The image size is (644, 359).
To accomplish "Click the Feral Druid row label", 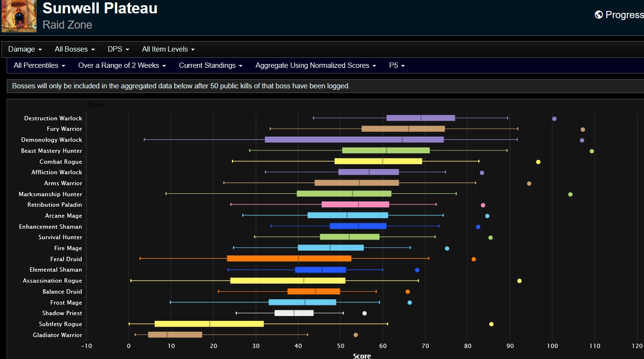I will [x=66, y=259].
